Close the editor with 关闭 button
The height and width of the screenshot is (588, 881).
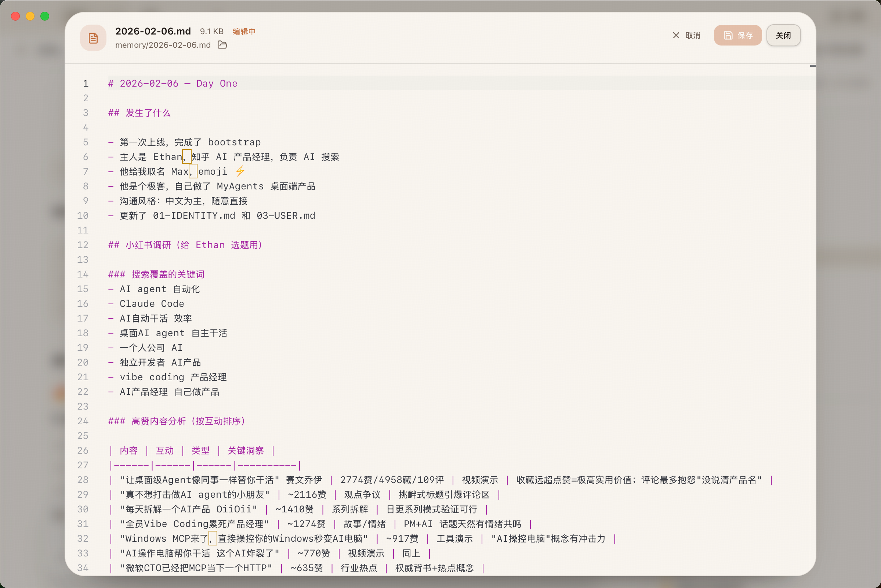(x=783, y=35)
